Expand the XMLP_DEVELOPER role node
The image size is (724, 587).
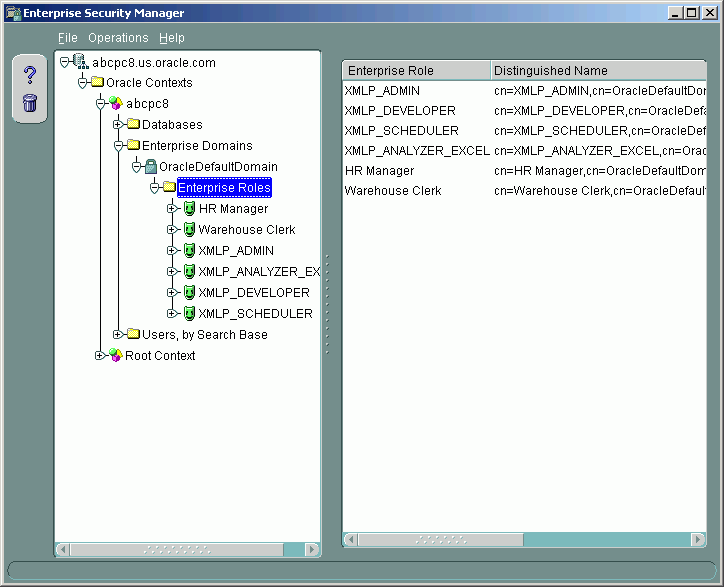pyautogui.click(x=172, y=292)
